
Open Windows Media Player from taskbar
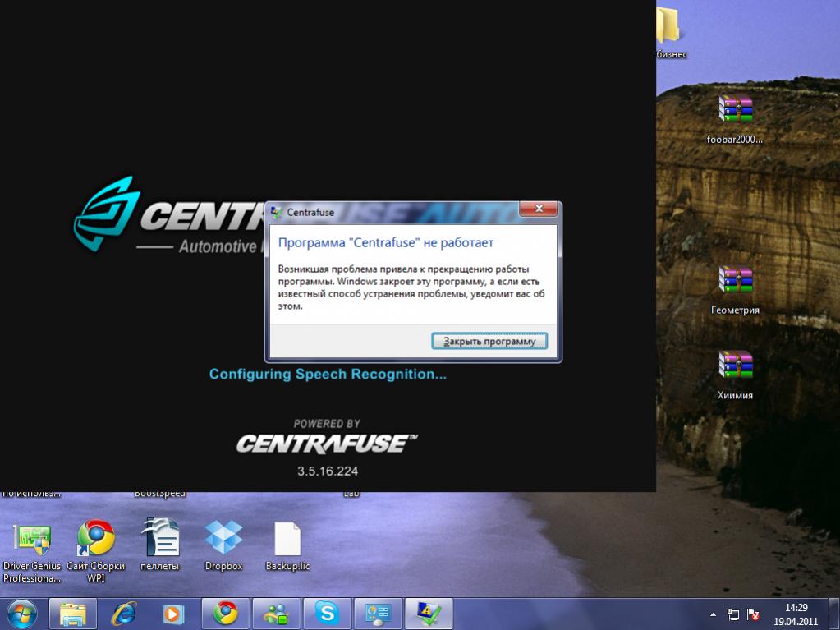(x=174, y=613)
